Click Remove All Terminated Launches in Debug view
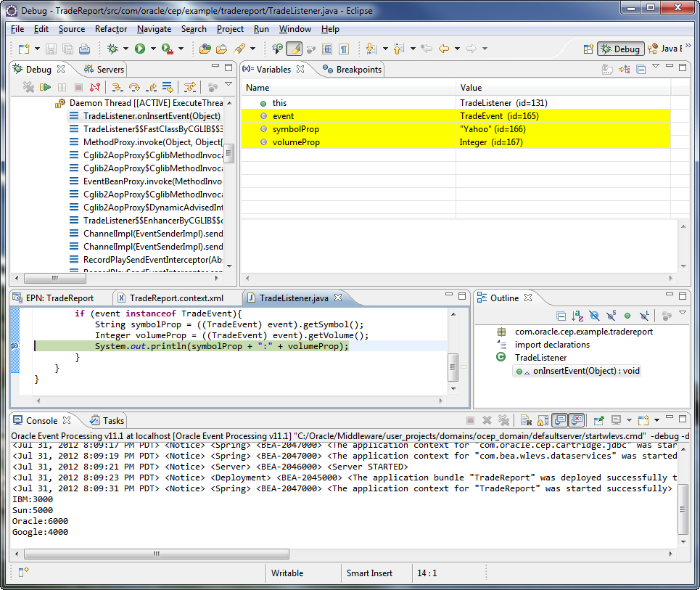Viewport: 700px width, 590px height. point(28,87)
